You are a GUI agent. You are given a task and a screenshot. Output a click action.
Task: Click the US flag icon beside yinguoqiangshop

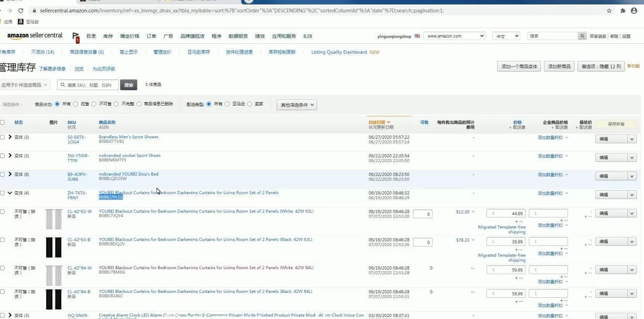(x=417, y=36)
